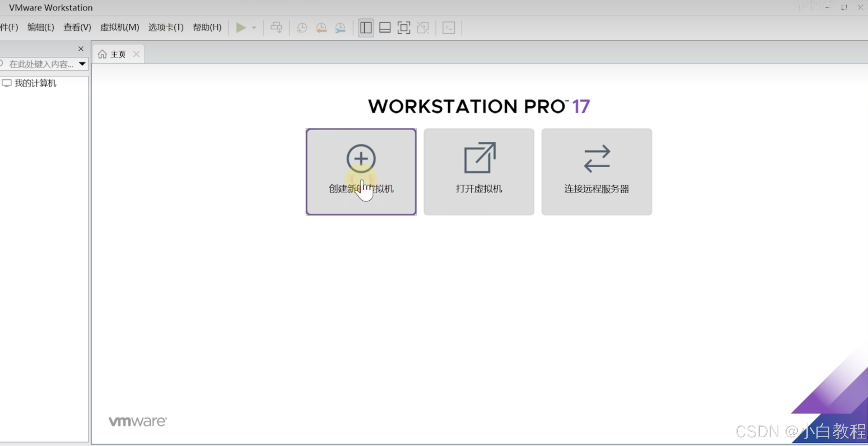This screenshot has width=868, height=446.
Task: Click the console view icon
Action: pyautogui.click(x=449, y=28)
